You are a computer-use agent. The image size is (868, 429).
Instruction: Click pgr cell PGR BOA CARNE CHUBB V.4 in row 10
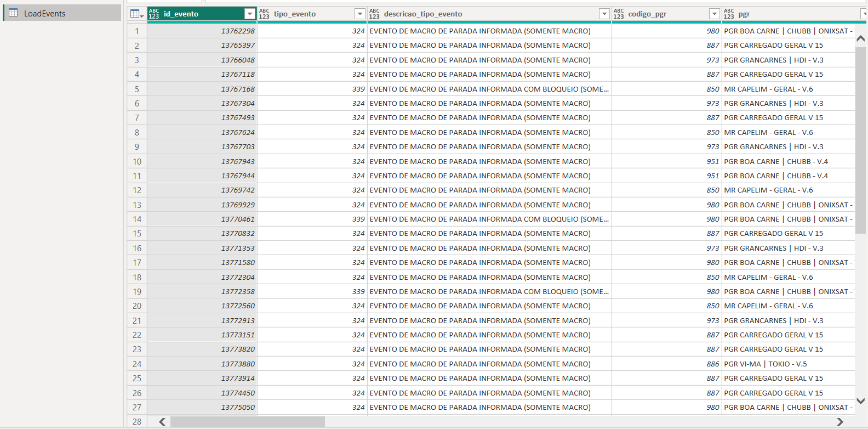click(x=788, y=161)
